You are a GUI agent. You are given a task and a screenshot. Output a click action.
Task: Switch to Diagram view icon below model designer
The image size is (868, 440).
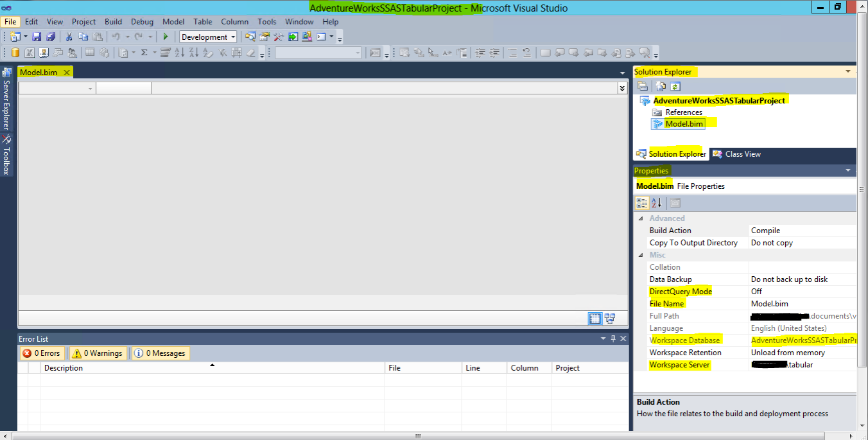tap(609, 318)
